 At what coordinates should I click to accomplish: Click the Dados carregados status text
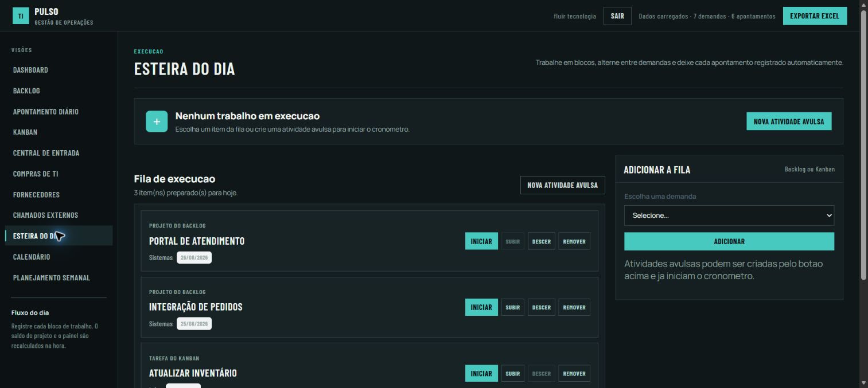(x=707, y=16)
